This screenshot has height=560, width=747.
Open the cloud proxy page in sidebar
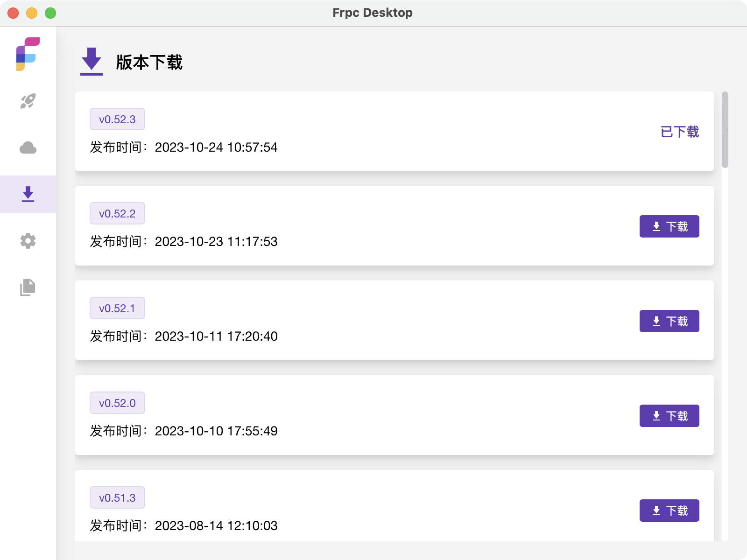coord(28,148)
